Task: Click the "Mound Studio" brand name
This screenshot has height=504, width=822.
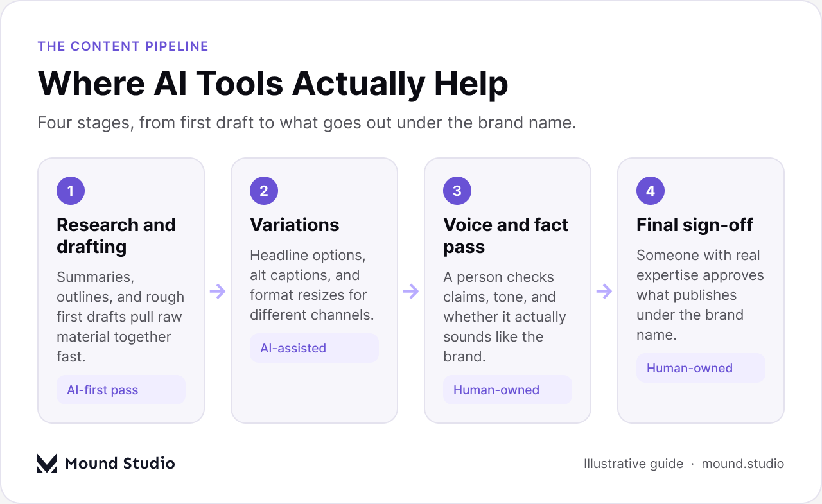Action: (119, 463)
